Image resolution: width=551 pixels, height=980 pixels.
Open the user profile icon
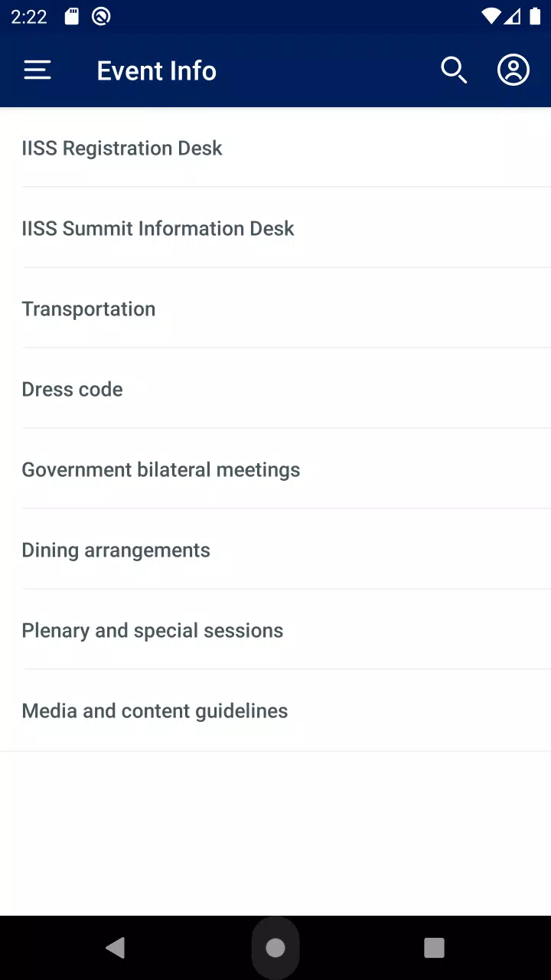[x=514, y=70]
